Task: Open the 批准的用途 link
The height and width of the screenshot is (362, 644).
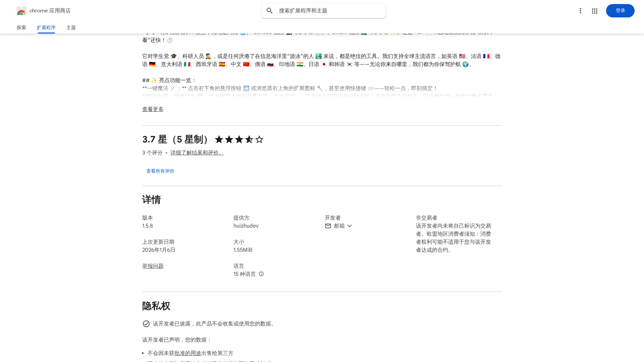Action: pos(188,353)
